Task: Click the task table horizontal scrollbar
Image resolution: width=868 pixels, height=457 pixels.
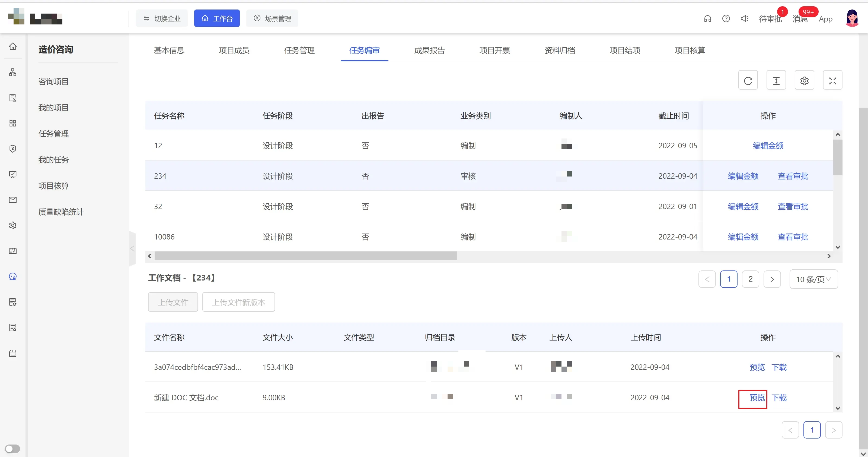Action: click(x=305, y=256)
